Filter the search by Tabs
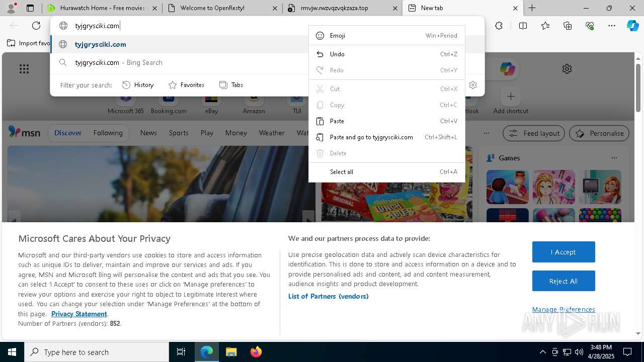Screen dimensions: 644x362 click(x=231, y=85)
